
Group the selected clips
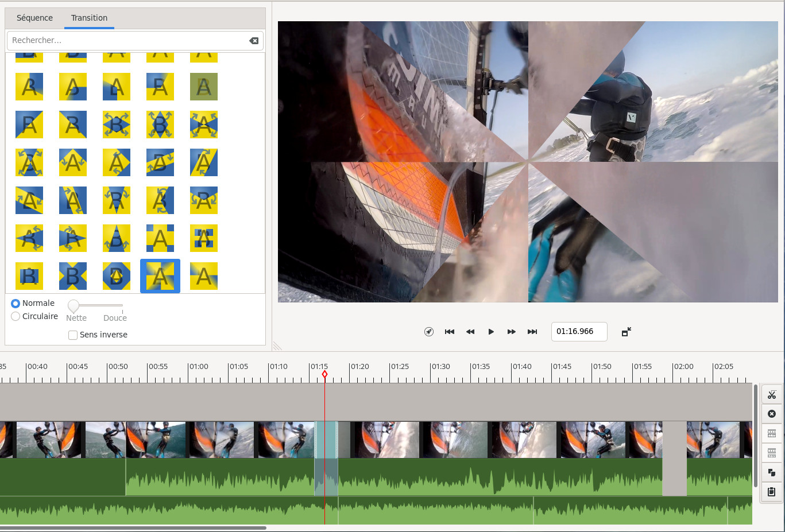pyautogui.click(x=771, y=433)
